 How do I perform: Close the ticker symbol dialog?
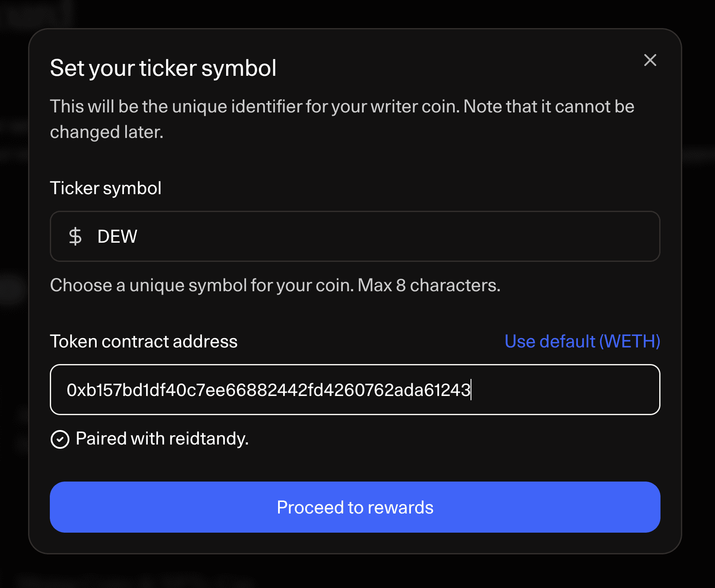coord(650,60)
